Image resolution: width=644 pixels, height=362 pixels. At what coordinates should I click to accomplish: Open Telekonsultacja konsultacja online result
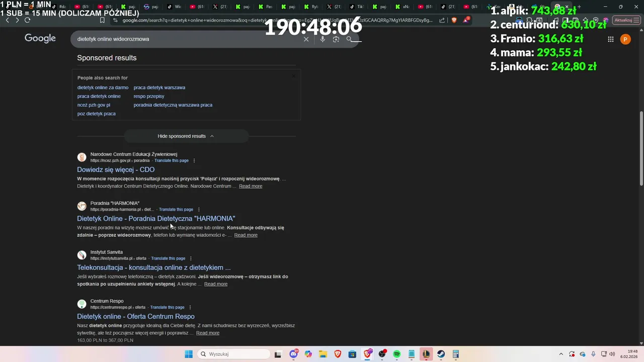pyautogui.click(x=154, y=267)
